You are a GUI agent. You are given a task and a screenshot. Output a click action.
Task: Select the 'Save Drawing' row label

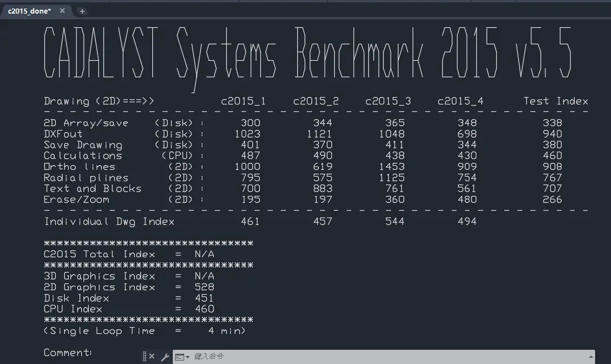coord(83,145)
